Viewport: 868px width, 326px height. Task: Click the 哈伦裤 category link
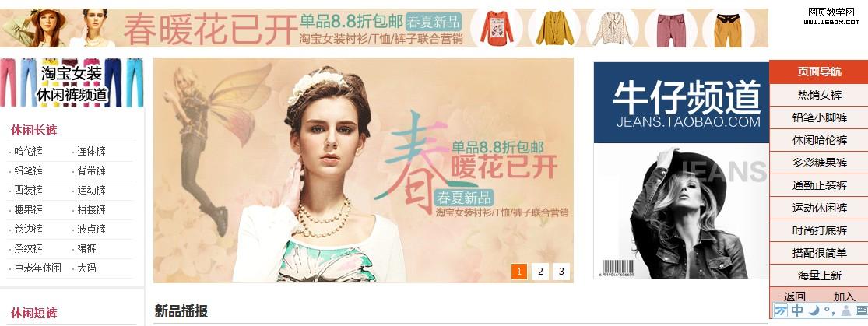click(28, 151)
